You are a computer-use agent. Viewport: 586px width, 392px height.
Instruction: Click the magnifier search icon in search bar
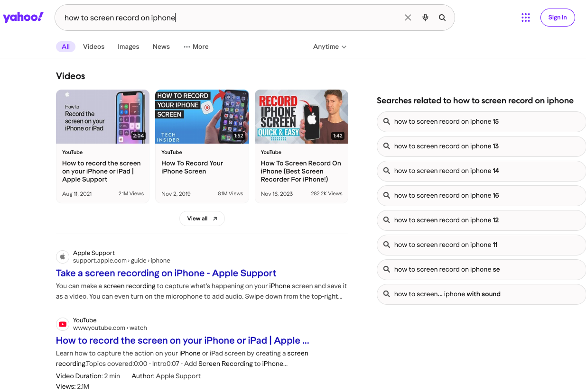(442, 18)
